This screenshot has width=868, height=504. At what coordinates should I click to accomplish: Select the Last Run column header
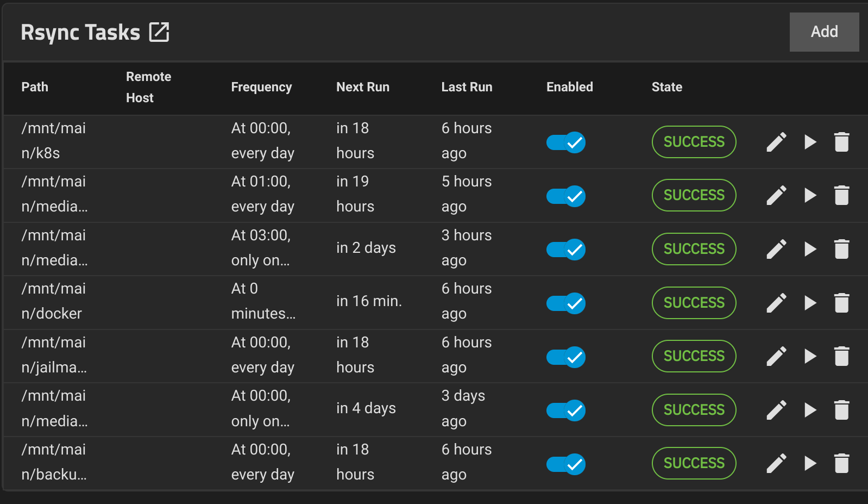click(467, 87)
